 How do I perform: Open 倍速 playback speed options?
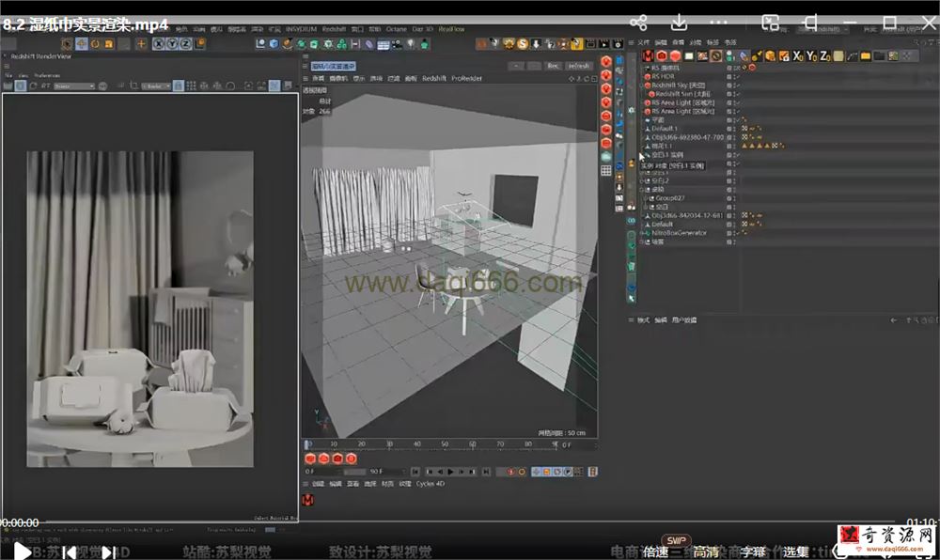click(655, 552)
